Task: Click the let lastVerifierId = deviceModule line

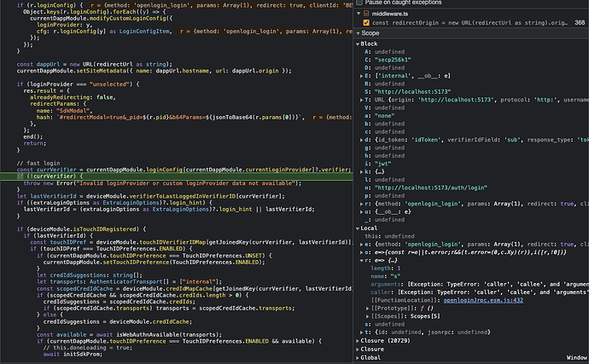Action: 150,196
